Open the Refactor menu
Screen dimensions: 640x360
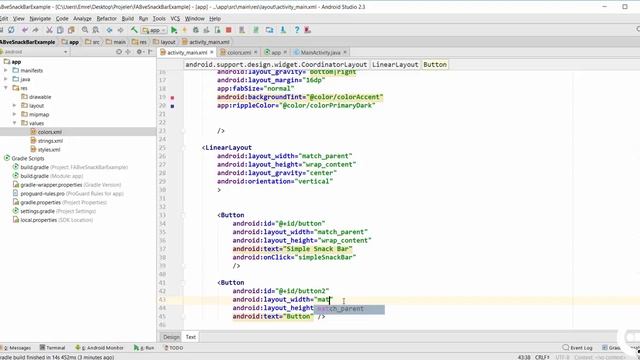107,18
